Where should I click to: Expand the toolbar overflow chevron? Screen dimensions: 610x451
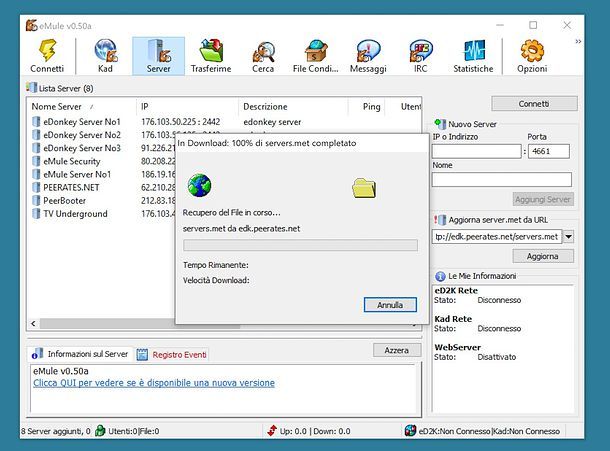[578, 40]
